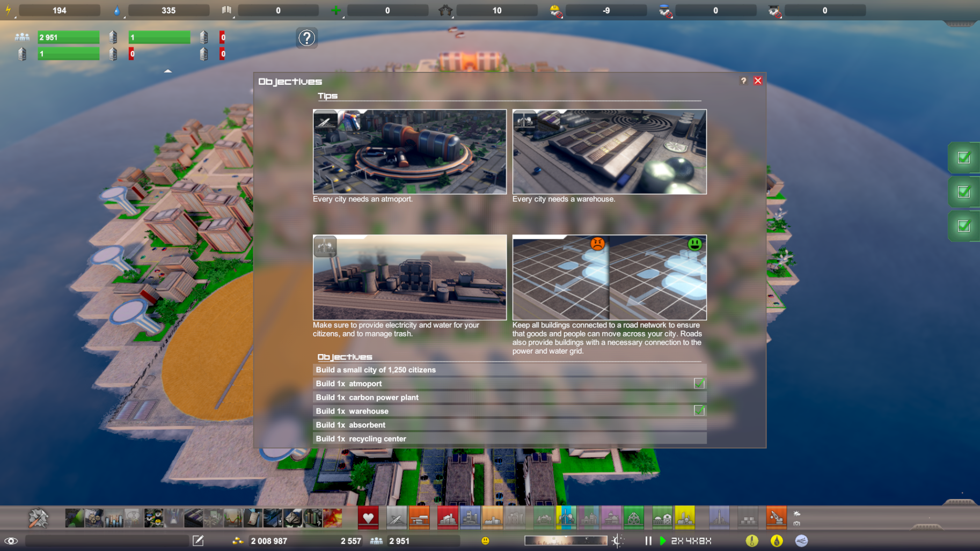This screenshot has height=551, width=980.
Task: Open the books encyclopedia help icon
Action: click(312, 518)
